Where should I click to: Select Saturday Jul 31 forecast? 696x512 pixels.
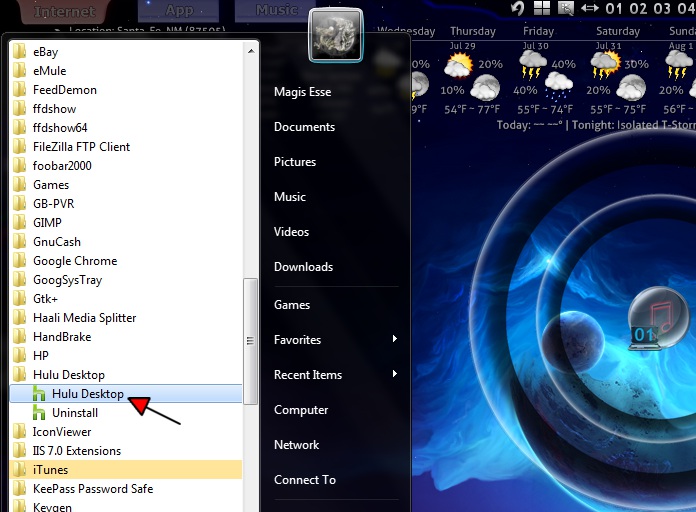617,71
